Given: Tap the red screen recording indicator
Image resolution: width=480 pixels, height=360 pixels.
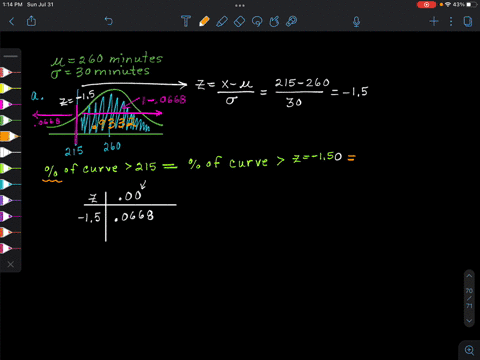Looking at the screenshot, I should [x=426, y=5].
